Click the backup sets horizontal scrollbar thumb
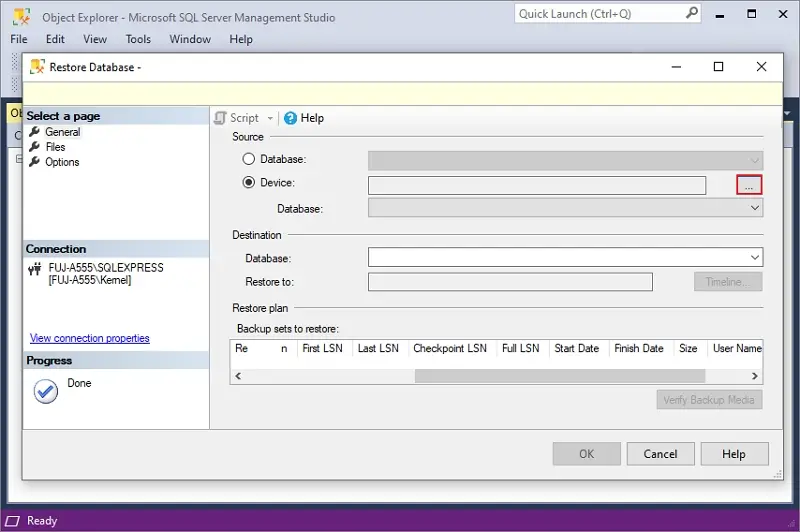 click(x=560, y=376)
